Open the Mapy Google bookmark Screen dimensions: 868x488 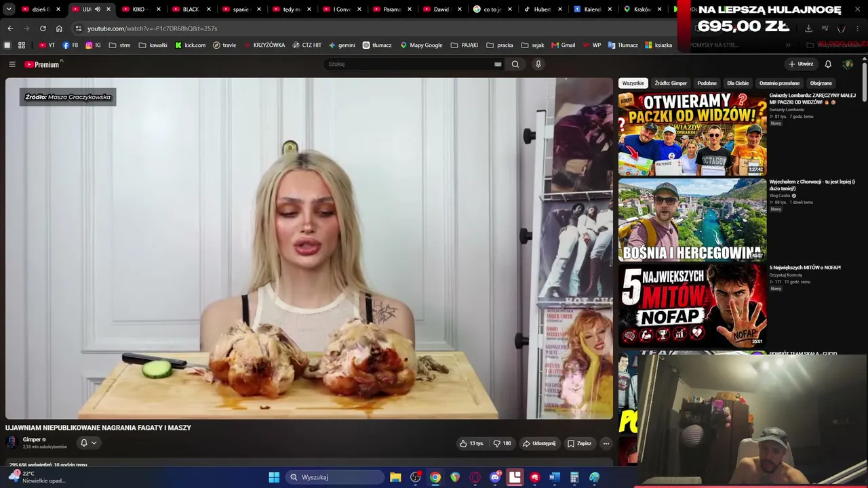pos(421,45)
